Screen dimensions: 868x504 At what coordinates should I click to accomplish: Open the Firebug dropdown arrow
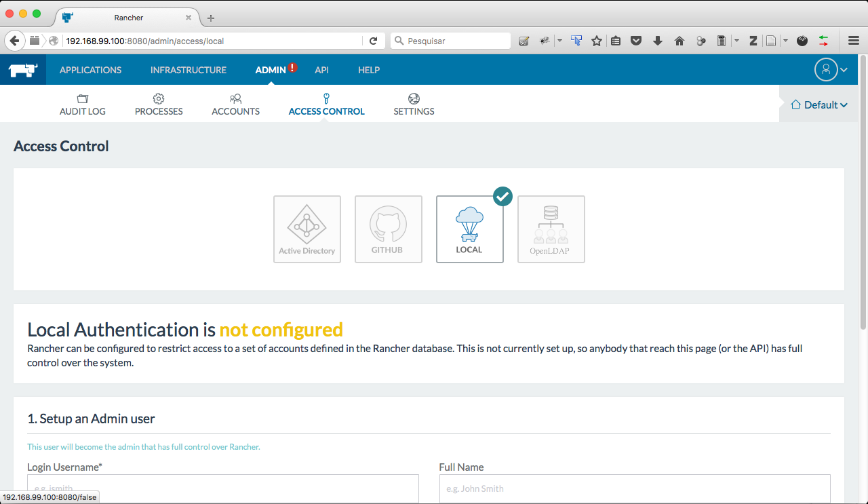pyautogui.click(x=559, y=41)
